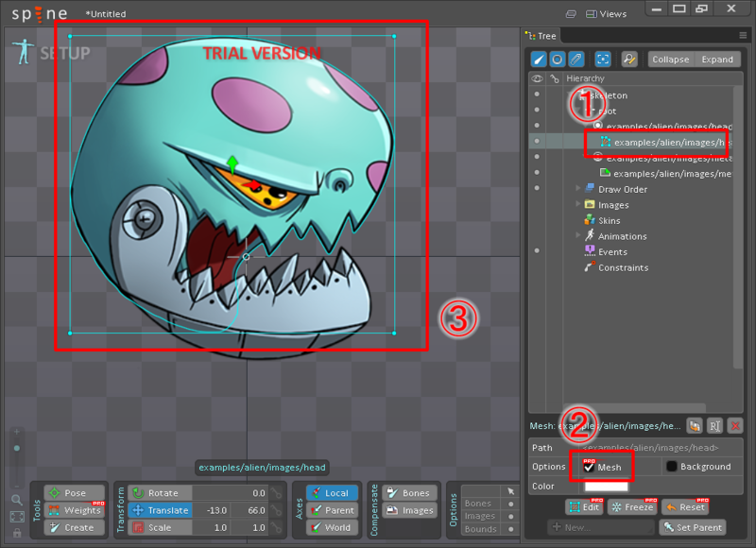Image resolution: width=756 pixels, height=548 pixels.
Task: Click the Path field in mesh properties
Action: click(x=661, y=448)
